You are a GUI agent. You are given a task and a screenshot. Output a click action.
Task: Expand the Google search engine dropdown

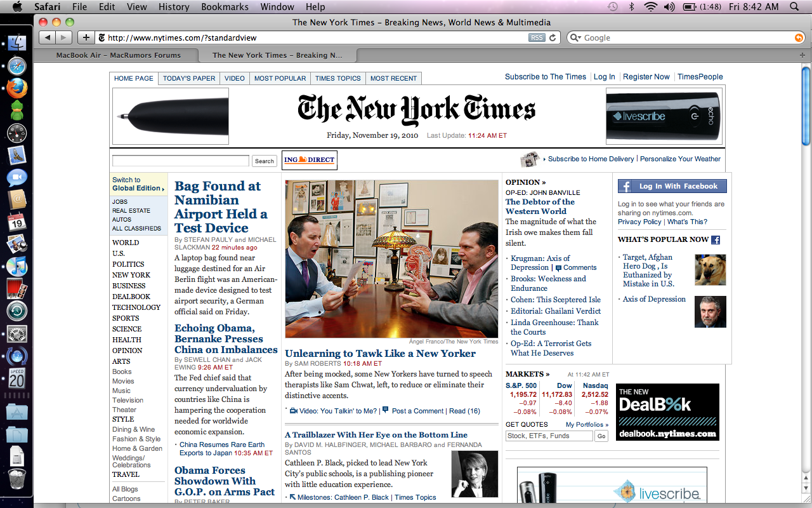coord(575,38)
